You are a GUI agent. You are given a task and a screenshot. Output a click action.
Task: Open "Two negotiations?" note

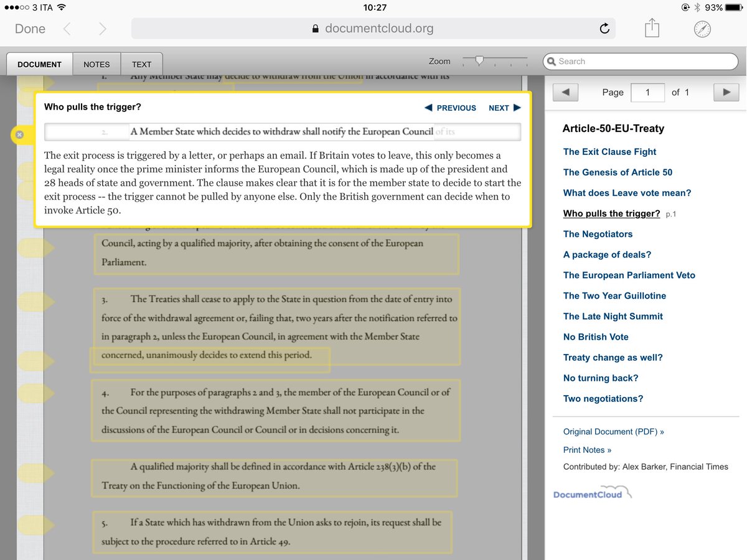603,398
